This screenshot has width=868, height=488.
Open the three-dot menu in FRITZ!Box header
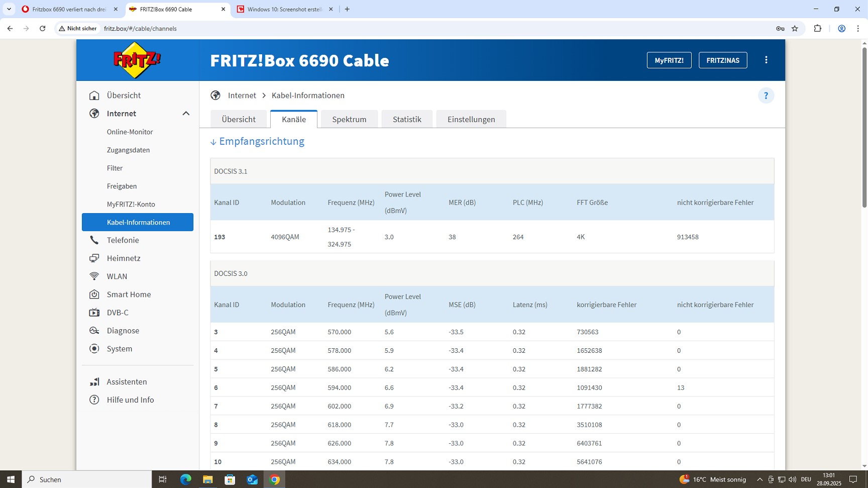(766, 60)
